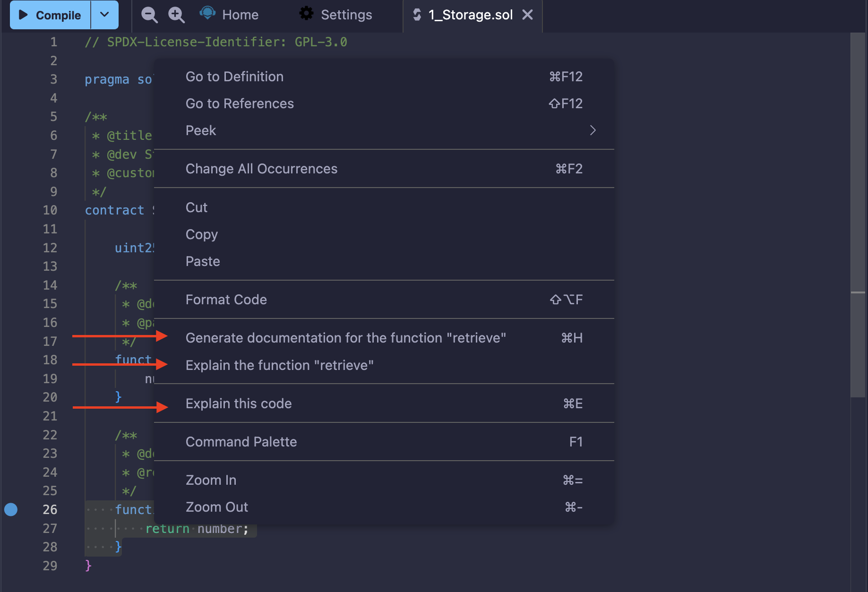
Task: Choose Go to References menu entry
Action: 384,103
